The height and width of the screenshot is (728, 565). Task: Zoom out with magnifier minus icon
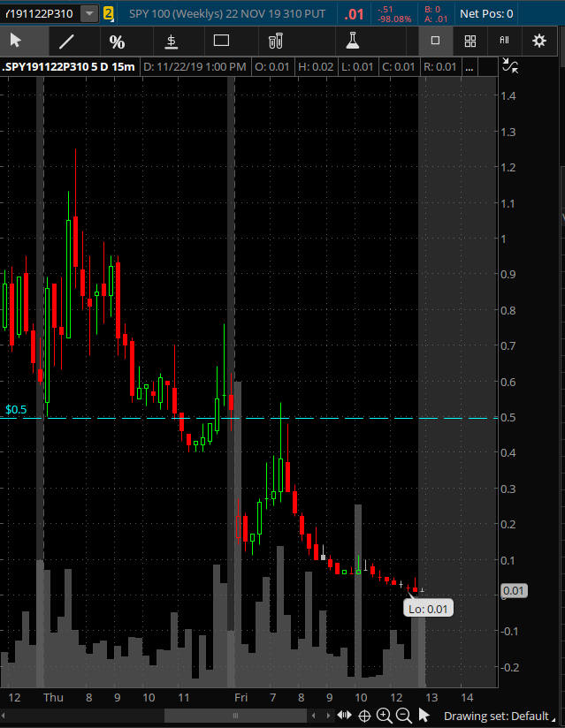click(x=404, y=716)
